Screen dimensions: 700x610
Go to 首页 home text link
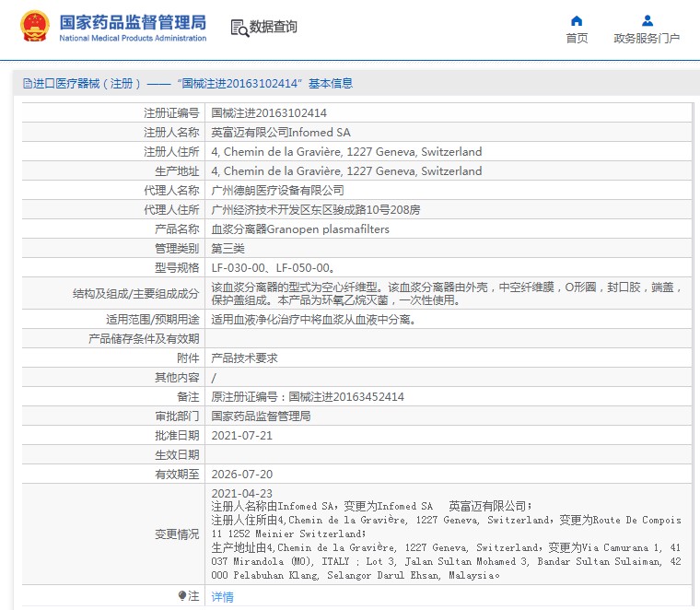[x=577, y=39]
